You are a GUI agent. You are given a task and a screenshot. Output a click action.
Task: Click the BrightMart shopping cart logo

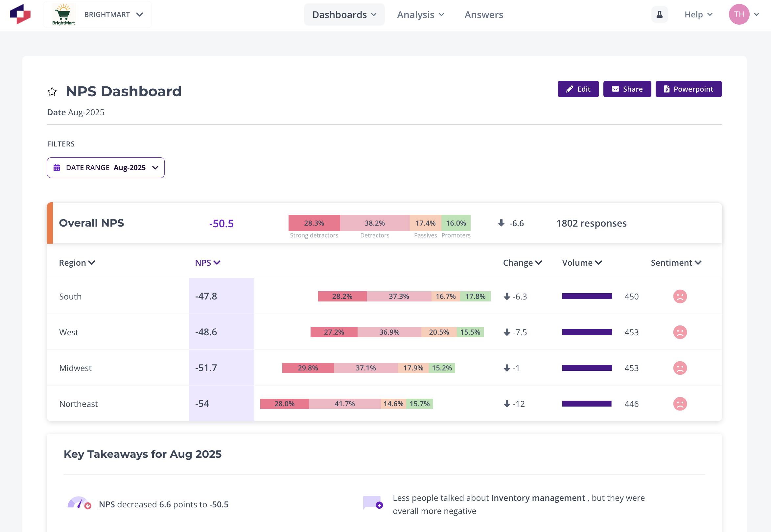coord(63,14)
